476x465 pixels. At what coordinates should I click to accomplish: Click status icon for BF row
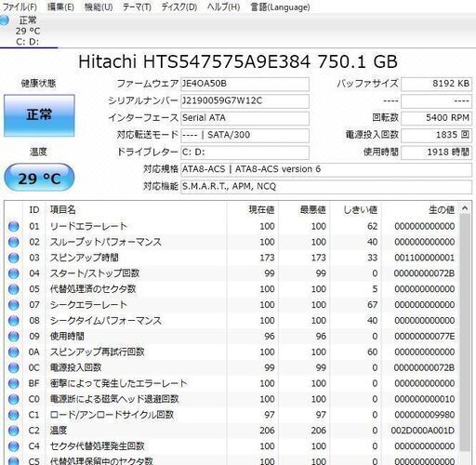tap(13, 383)
